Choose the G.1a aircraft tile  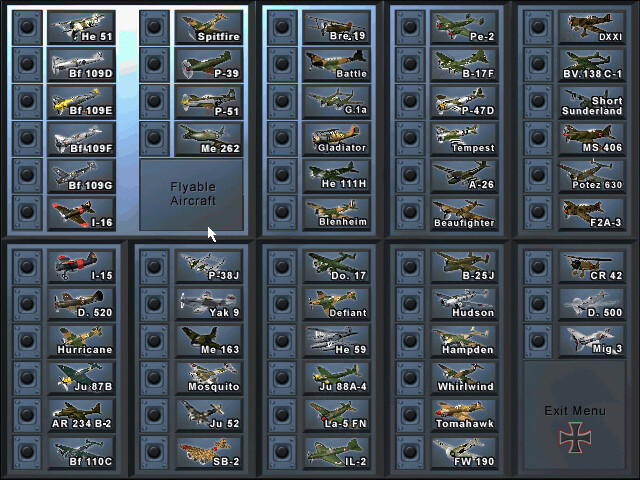[x=336, y=102]
